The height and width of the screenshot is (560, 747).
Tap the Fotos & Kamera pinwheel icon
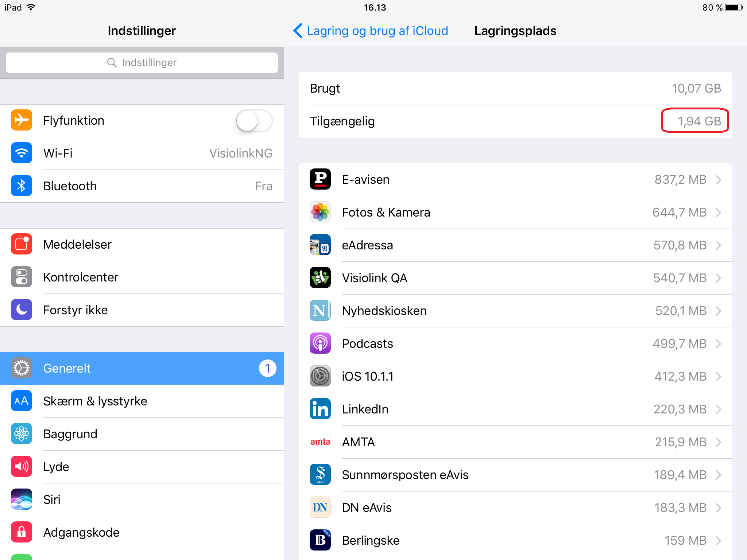click(320, 212)
